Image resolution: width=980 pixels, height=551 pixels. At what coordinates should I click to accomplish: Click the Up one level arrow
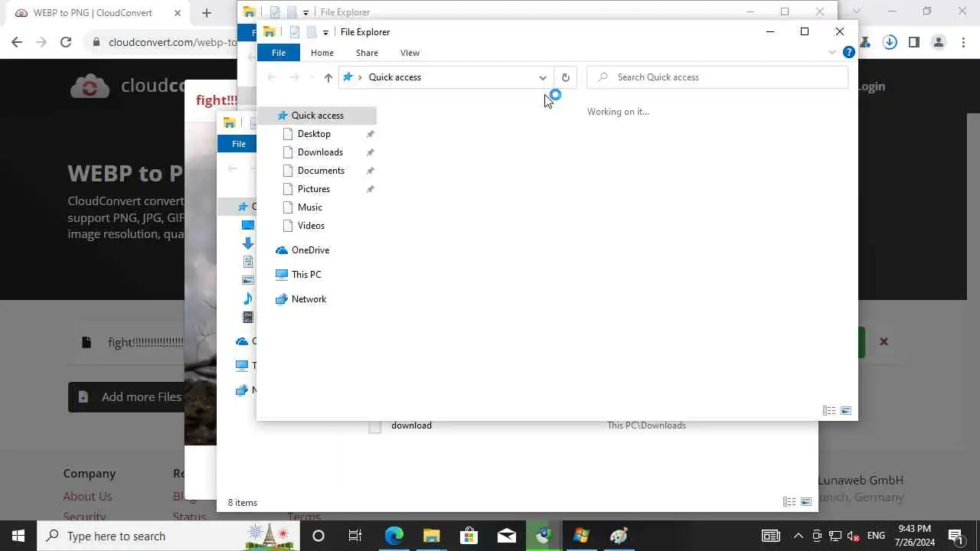[328, 77]
